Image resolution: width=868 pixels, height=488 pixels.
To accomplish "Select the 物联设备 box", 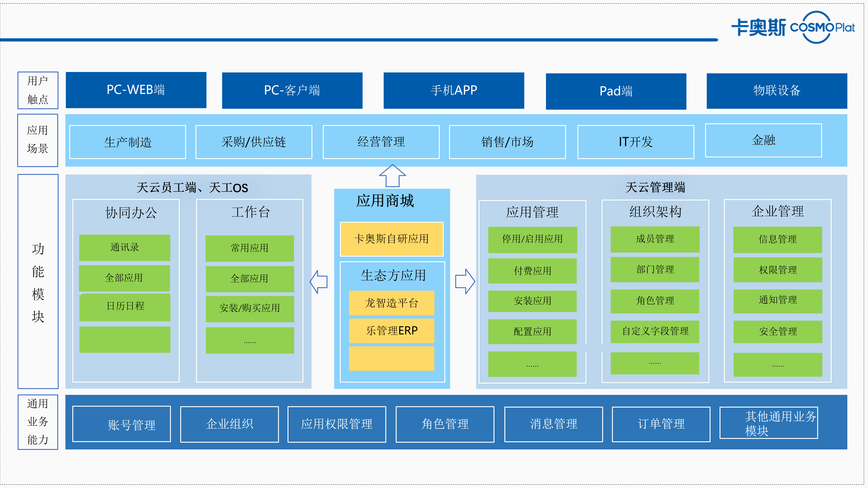I will point(777,91).
